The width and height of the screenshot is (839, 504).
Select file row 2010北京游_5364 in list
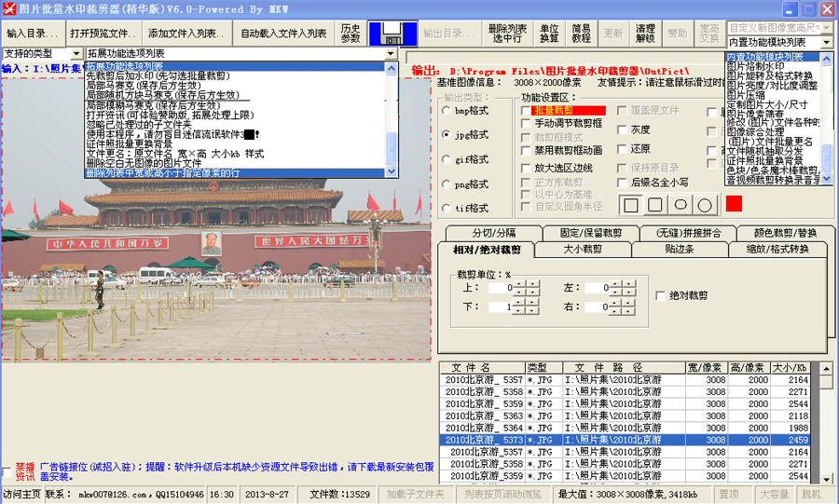[485, 428]
